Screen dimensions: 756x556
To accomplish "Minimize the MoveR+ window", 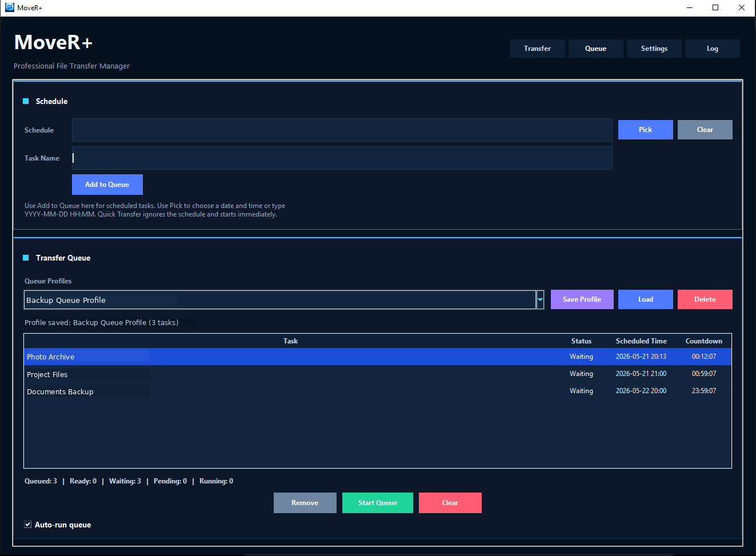I will pos(690,7).
